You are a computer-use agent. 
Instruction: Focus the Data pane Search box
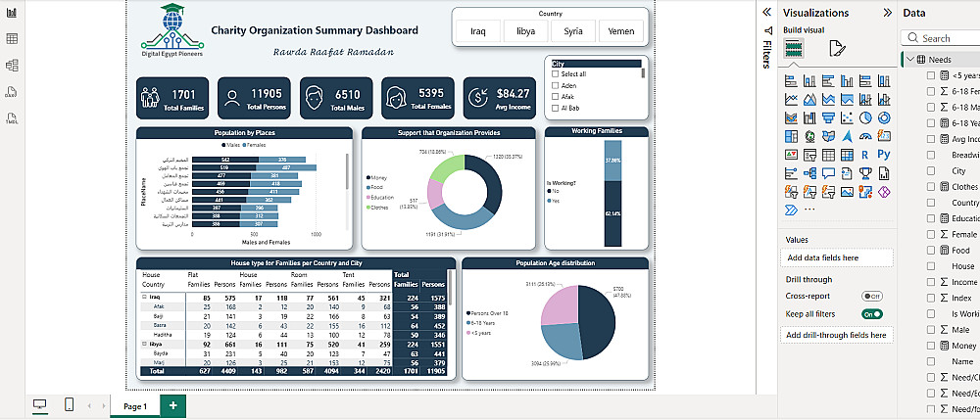tap(940, 38)
